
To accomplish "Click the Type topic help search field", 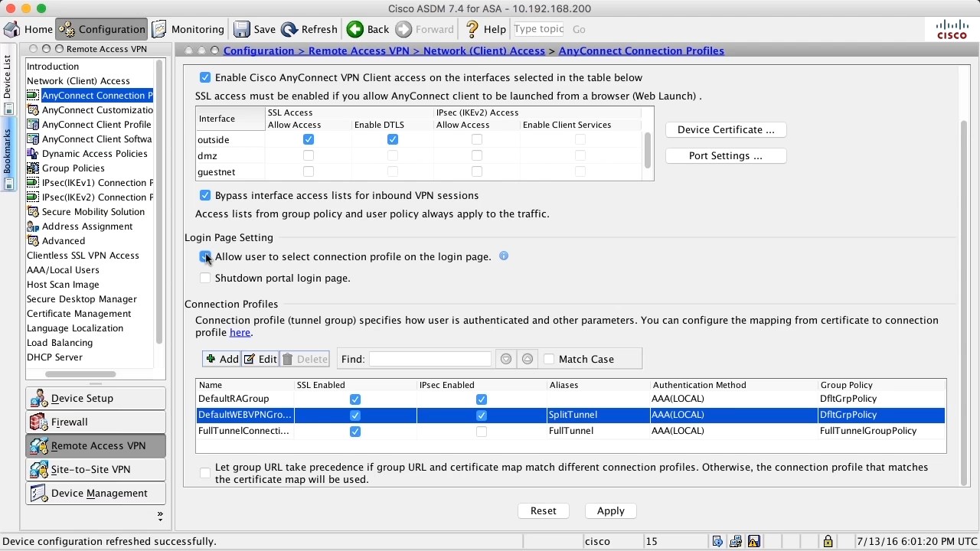I will point(539,29).
